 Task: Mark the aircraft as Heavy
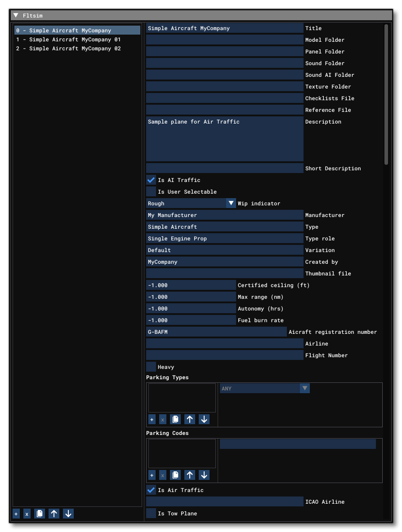coord(151,367)
